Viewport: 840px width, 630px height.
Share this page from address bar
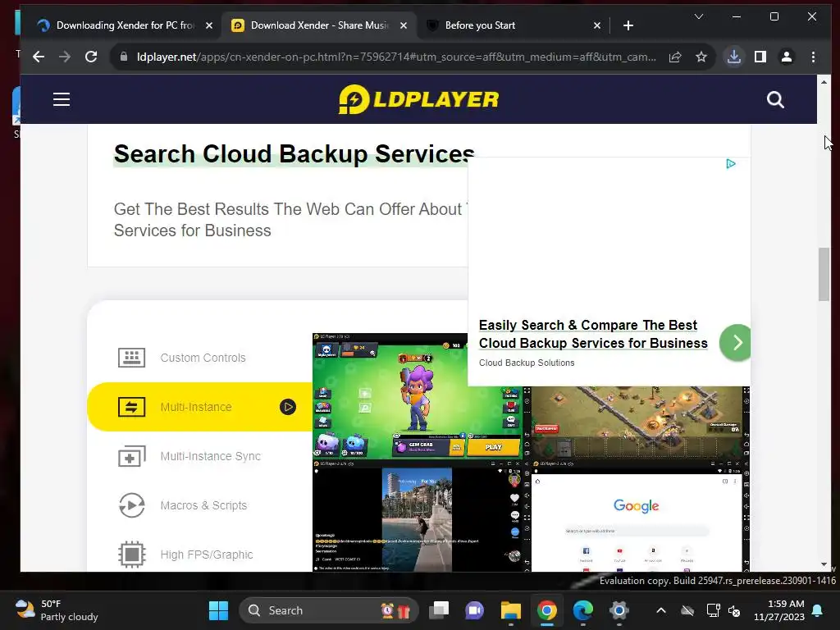675,57
